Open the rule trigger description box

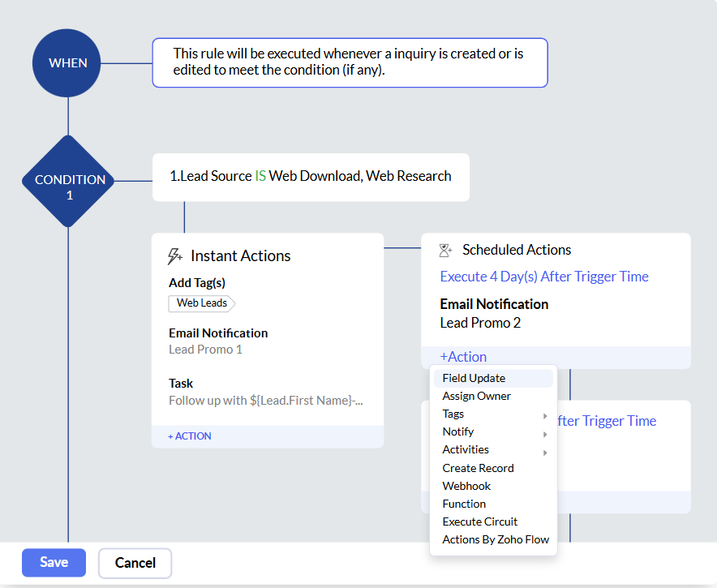point(350,62)
